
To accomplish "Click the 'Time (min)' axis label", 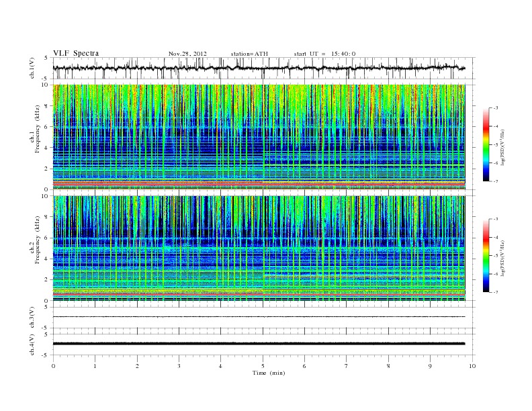I will click(x=269, y=373).
